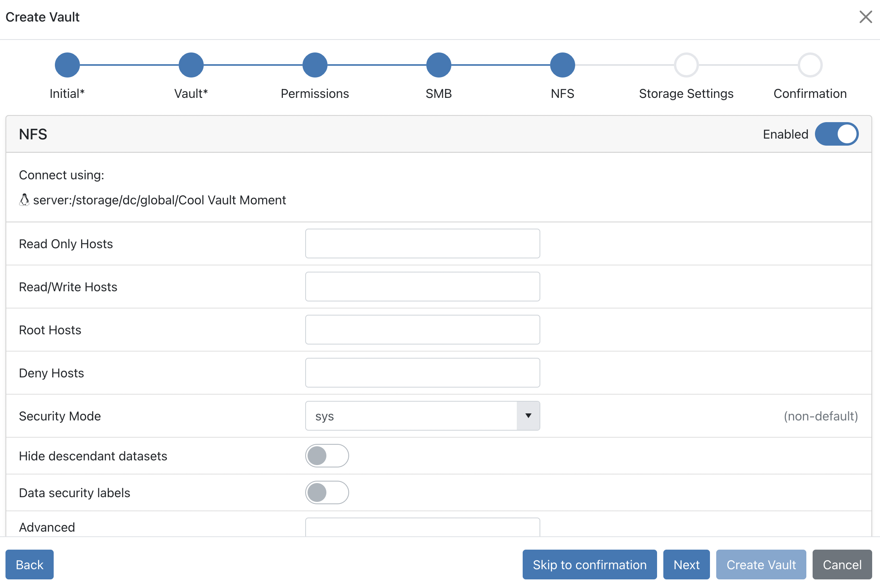Turn on Data security labels switch

[327, 492]
